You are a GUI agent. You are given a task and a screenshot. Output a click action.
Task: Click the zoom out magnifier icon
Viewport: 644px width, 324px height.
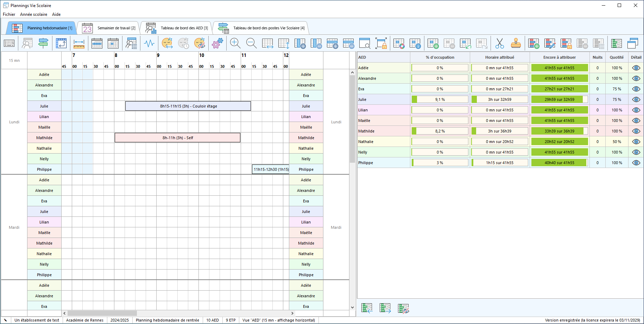pyautogui.click(x=251, y=43)
